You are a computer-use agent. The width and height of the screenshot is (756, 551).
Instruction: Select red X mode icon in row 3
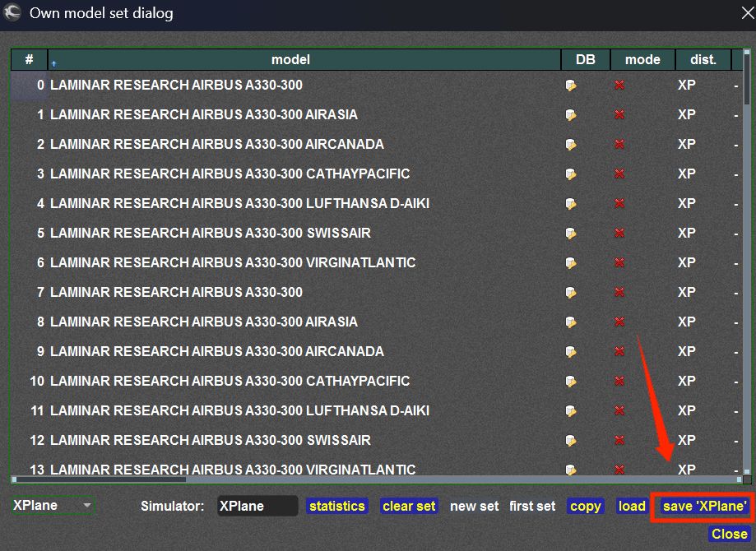point(619,174)
